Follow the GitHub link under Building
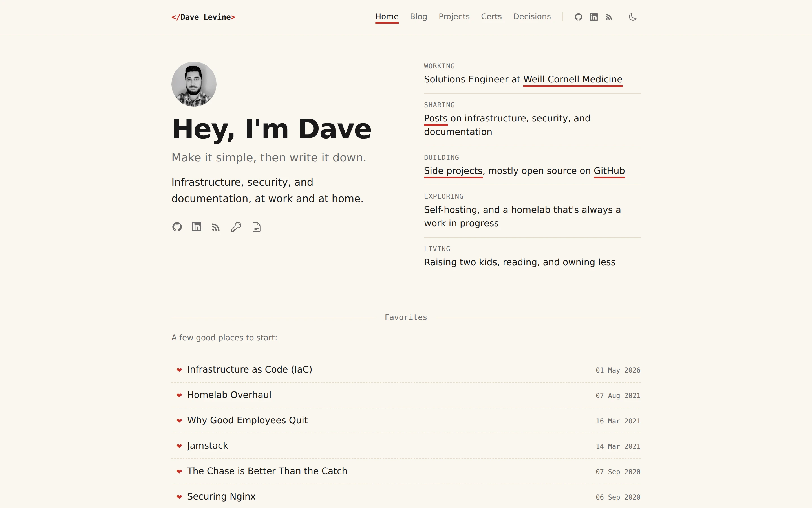Viewport: 812px width, 508px height. (609, 171)
